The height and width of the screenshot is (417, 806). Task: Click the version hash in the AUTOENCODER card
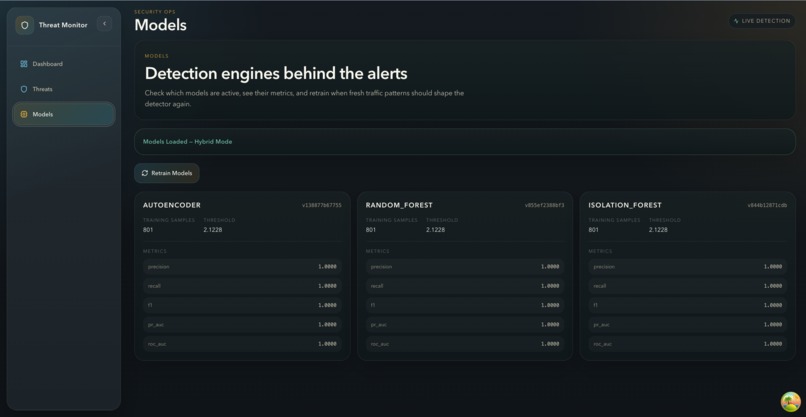click(x=322, y=205)
